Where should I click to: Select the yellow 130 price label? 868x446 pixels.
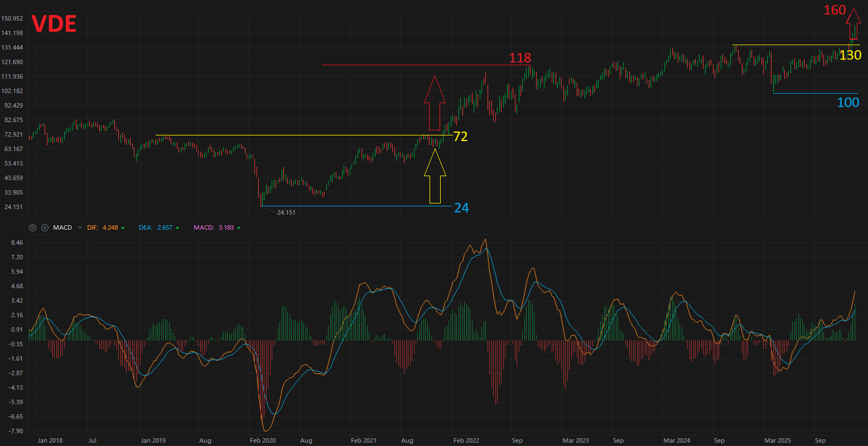pyautogui.click(x=850, y=55)
